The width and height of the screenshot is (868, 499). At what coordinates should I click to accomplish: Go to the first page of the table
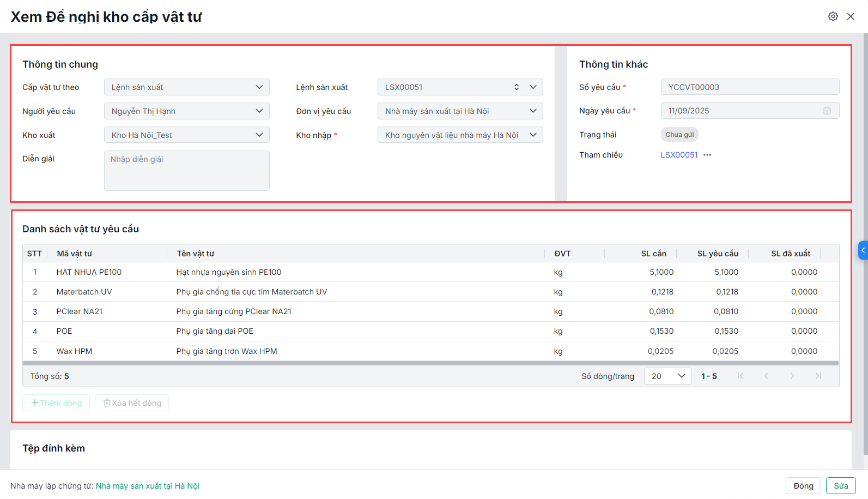[740, 376]
